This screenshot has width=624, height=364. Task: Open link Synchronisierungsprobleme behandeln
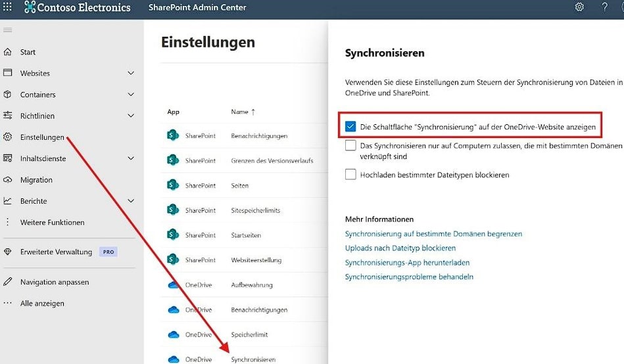(x=409, y=277)
